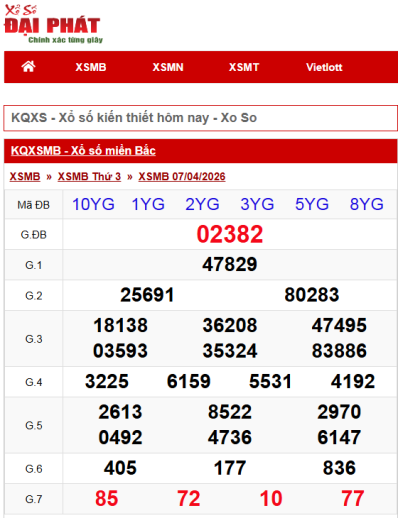Select fifth prize number 4736
The width and height of the screenshot is (398, 518).
click(x=230, y=438)
